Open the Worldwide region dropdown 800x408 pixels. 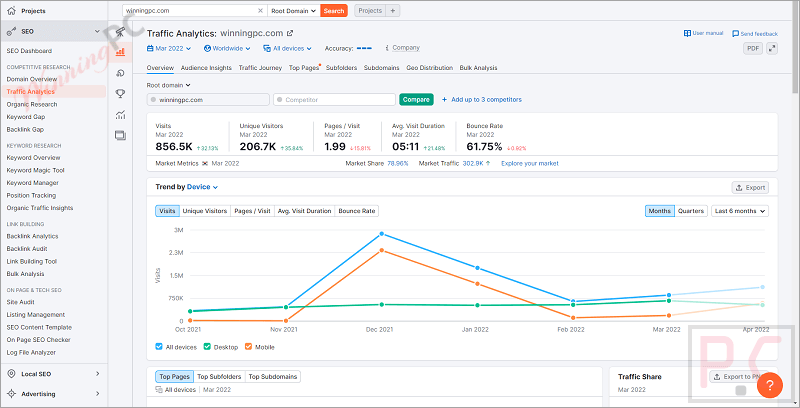point(227,48)
